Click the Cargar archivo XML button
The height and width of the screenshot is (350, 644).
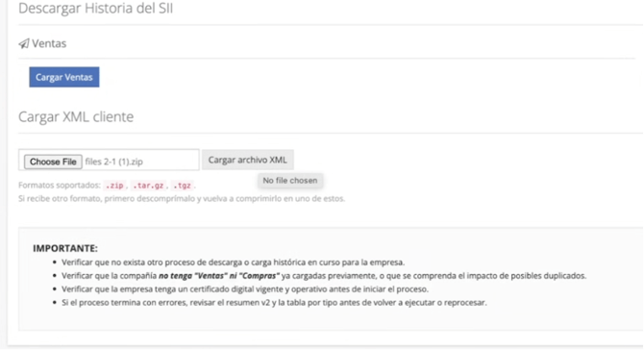[248, 160]
